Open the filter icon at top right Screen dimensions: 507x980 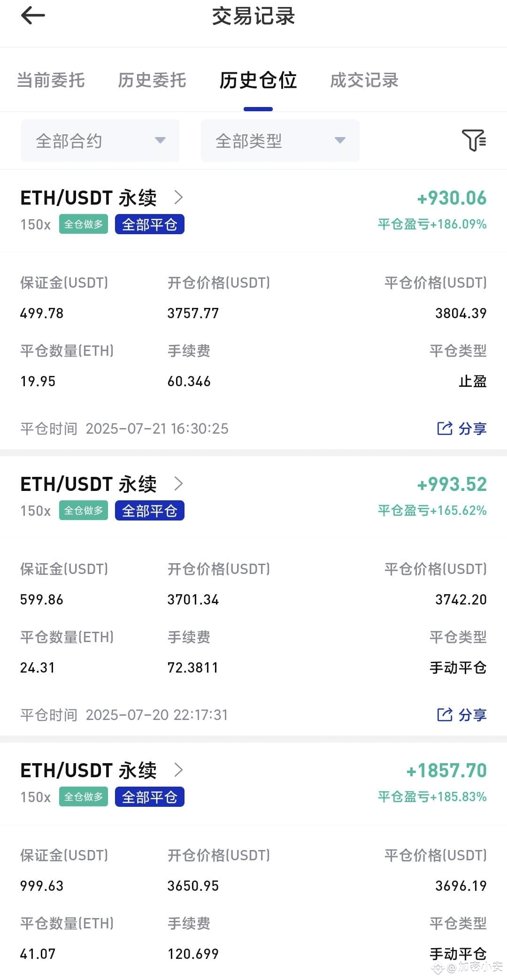coord(474,140)
